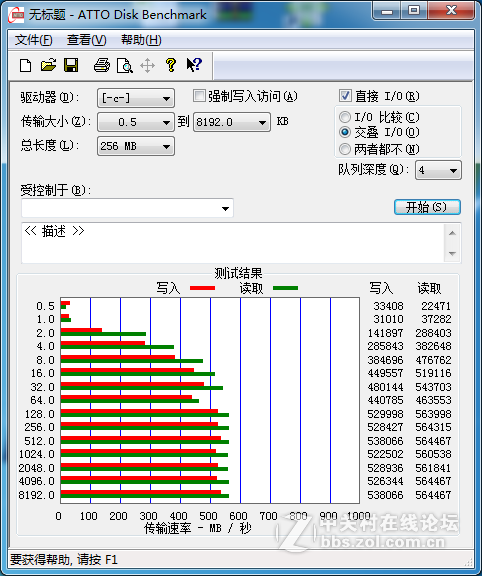Open the 查看(V) menu
The width and height of the screenshot is (482, 576).
(87, 40)
